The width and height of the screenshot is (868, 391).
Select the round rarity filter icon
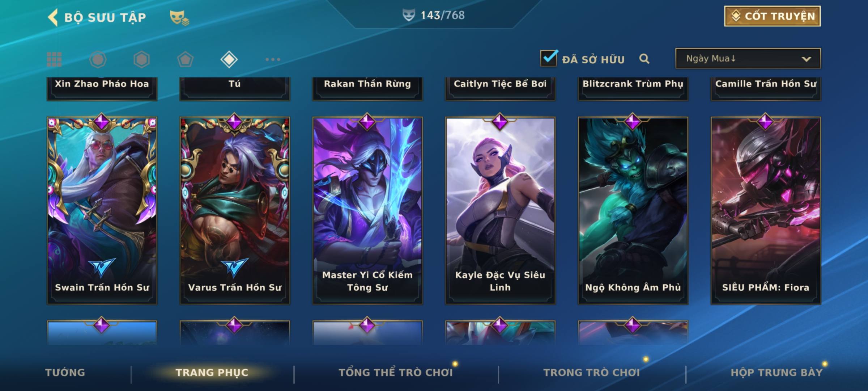pyautogui.click(x=98, y=59)
